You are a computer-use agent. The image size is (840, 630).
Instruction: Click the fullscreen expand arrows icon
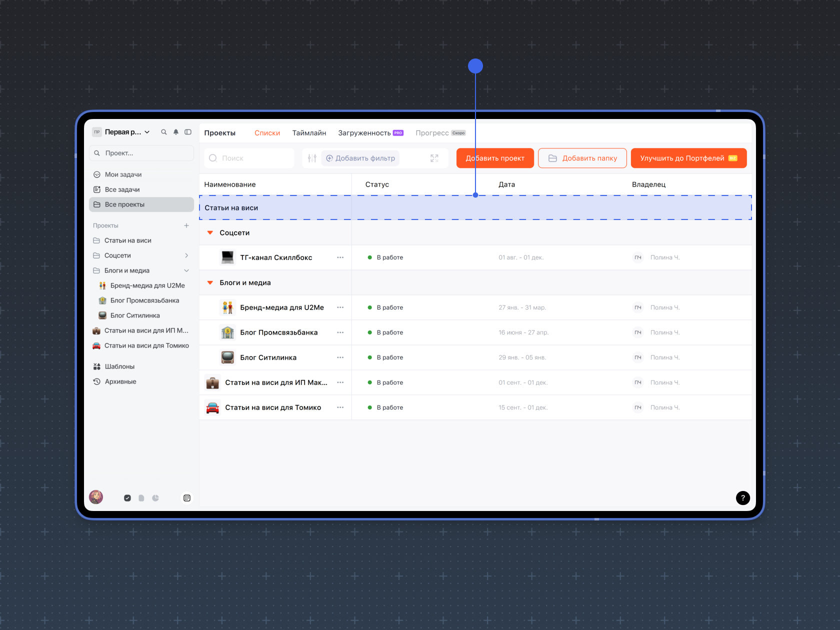tap(434, 158)
